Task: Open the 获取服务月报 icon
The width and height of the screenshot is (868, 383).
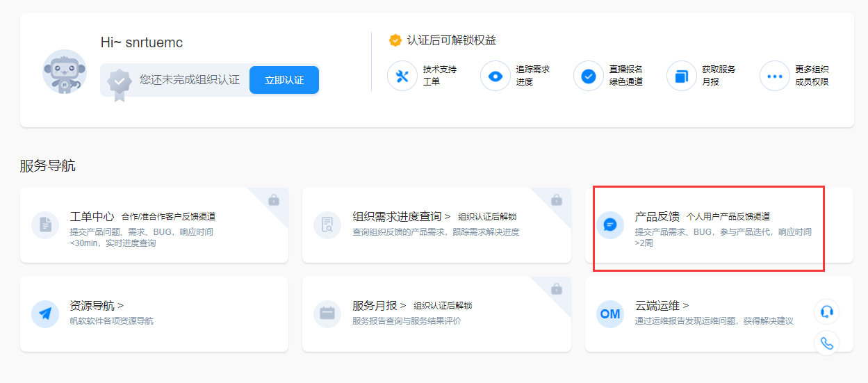Action: click(682, 76)
